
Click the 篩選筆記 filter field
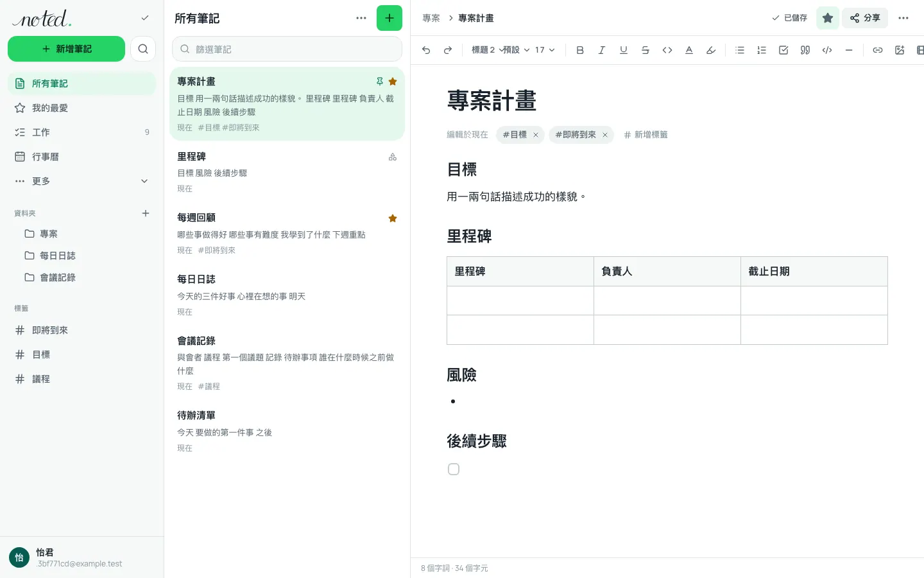click(x=287, y=49)
